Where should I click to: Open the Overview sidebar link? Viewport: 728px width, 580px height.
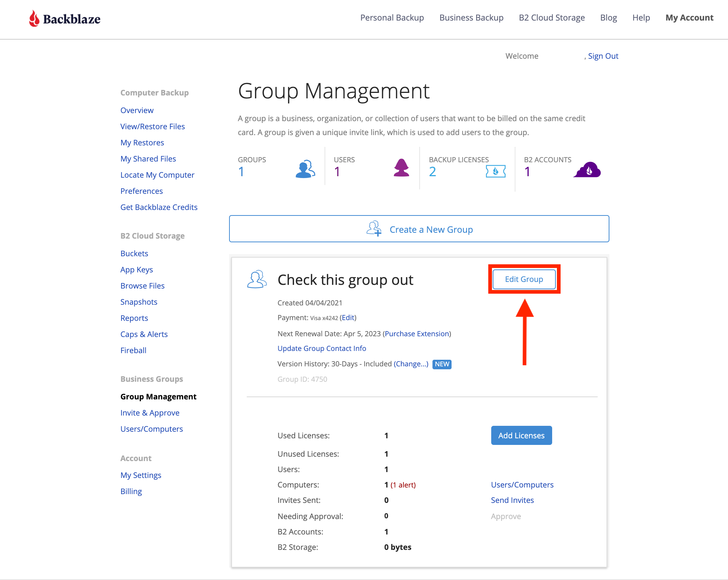pyautogui.click(x=137, y=110)
